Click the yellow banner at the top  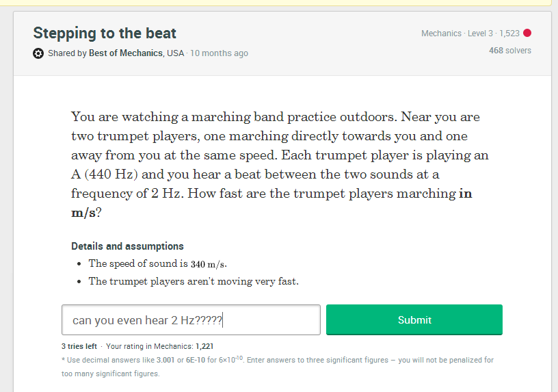click(276, 3)
